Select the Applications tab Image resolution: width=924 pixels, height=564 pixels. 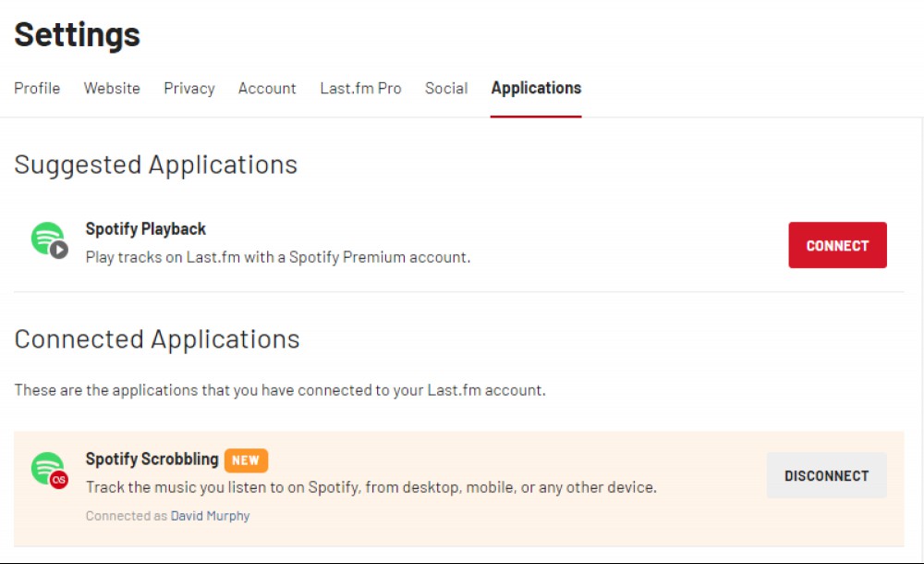[536, 88]
